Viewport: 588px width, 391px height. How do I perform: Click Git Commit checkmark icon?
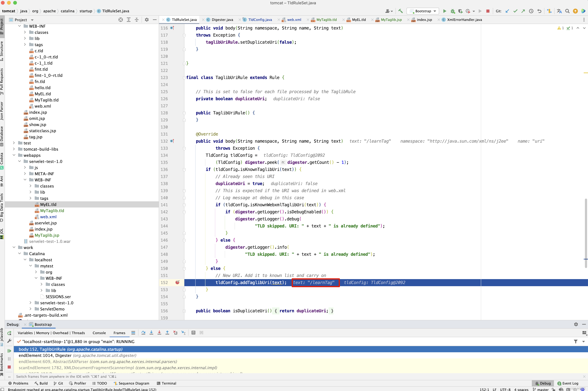(x=515, y=11)
